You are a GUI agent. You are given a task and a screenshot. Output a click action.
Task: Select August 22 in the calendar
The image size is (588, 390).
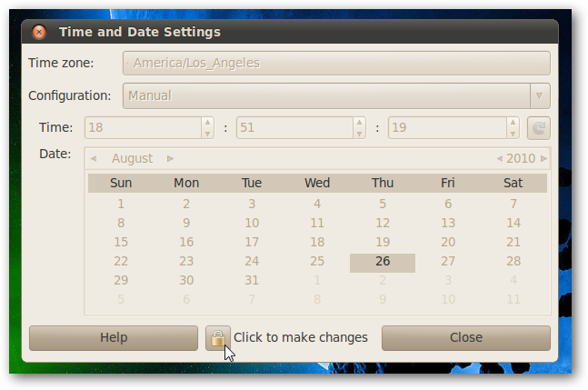click(121, 262)
